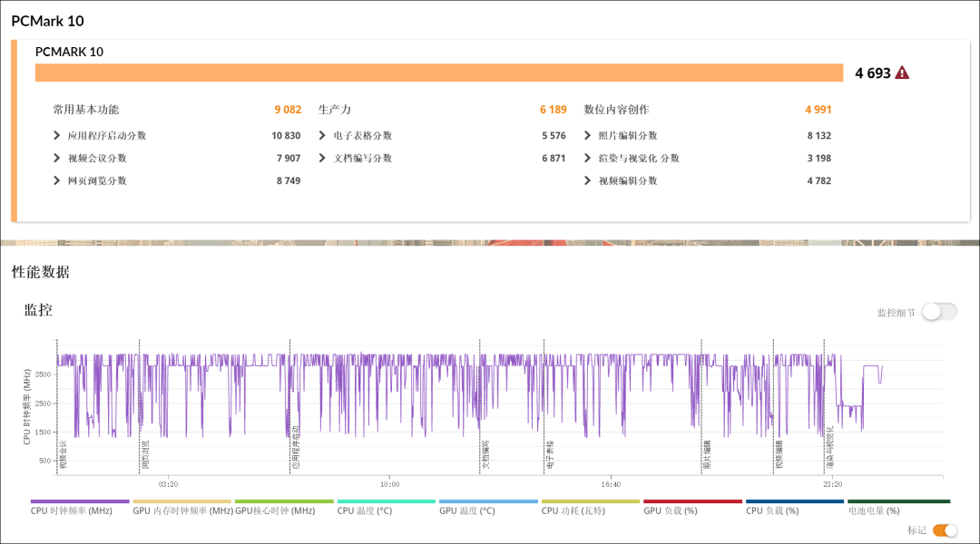Click the 应用程序启动 marker on the chart

click(296, 448)
